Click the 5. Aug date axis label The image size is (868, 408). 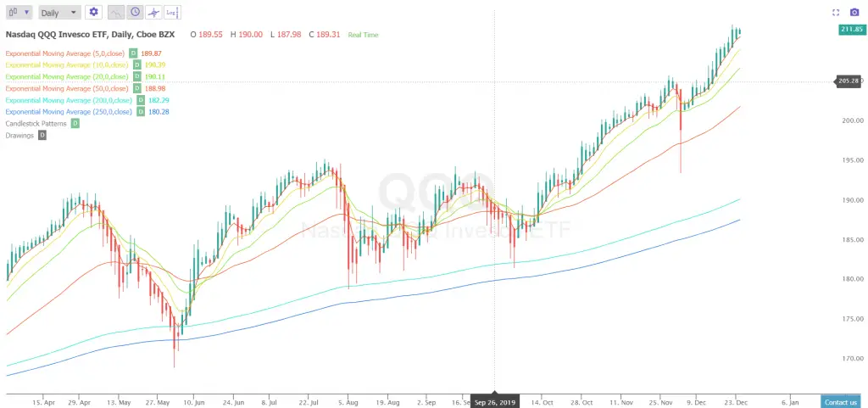pos(348,402)
